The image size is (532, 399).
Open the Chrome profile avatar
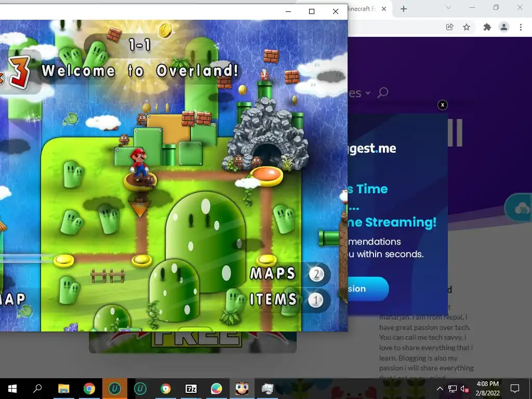[x=504, y=27]
